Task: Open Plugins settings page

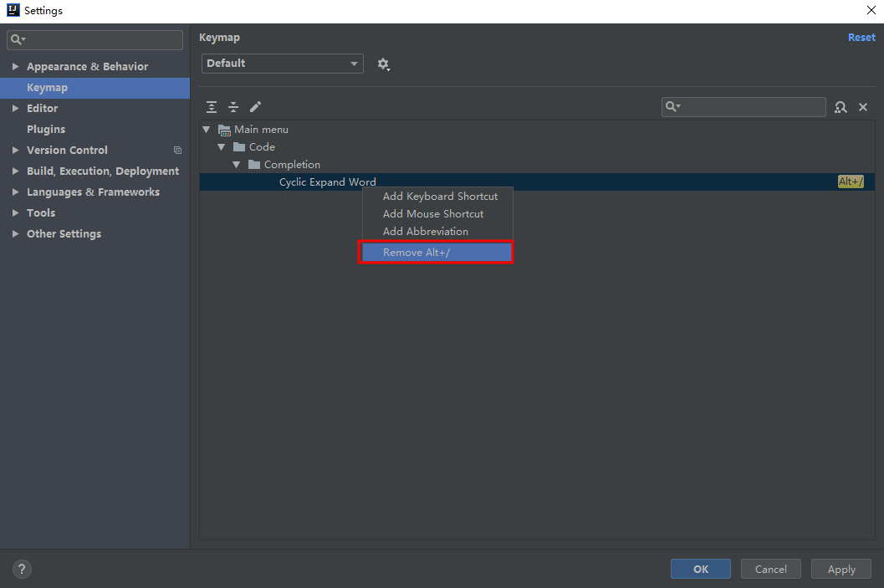Action: [x=46, y=129]
